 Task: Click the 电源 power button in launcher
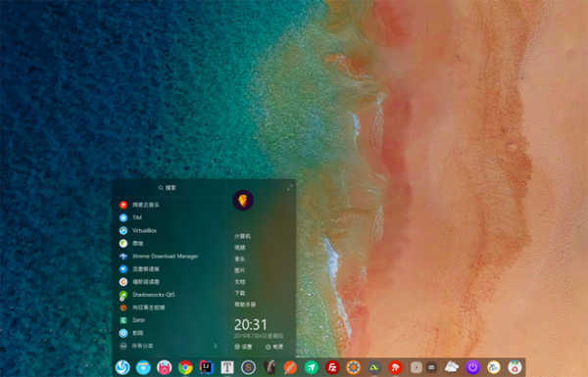tap(274, 347)
